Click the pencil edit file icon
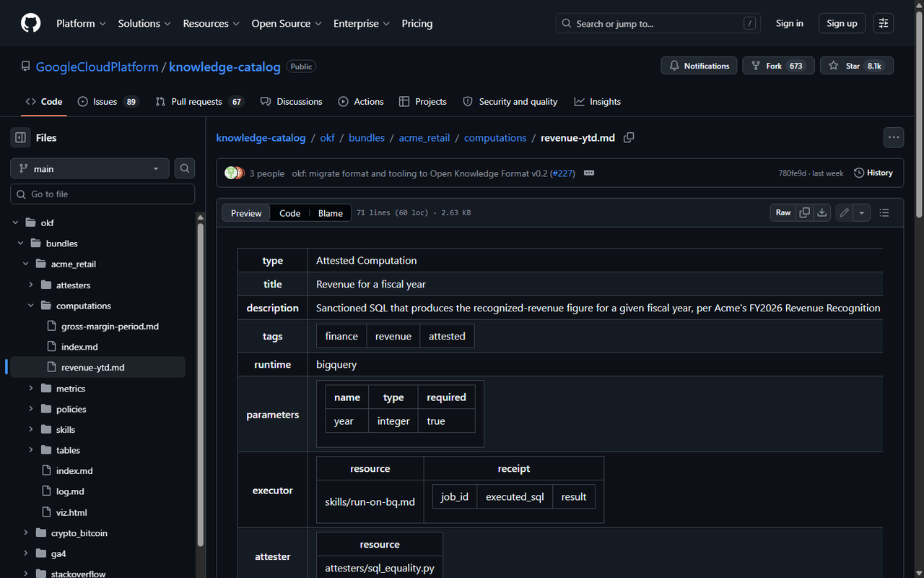Screen dimensions: 924x578 (x=844, y=212)
